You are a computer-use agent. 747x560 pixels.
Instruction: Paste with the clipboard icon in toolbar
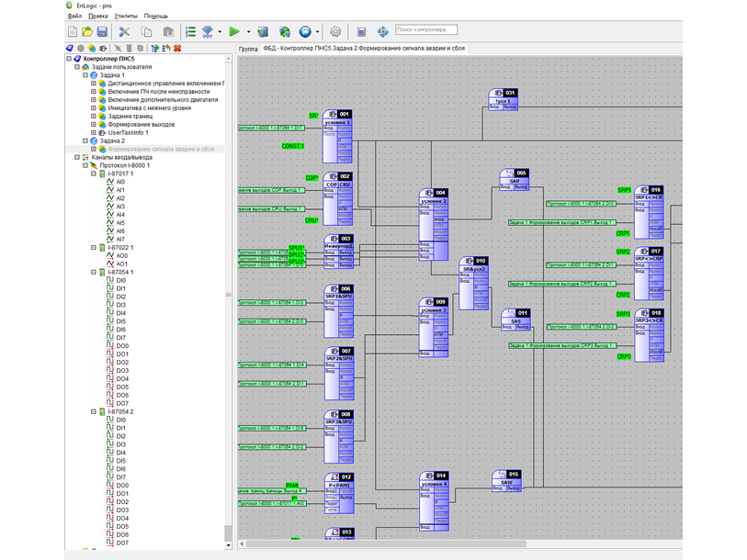(168, 32)
